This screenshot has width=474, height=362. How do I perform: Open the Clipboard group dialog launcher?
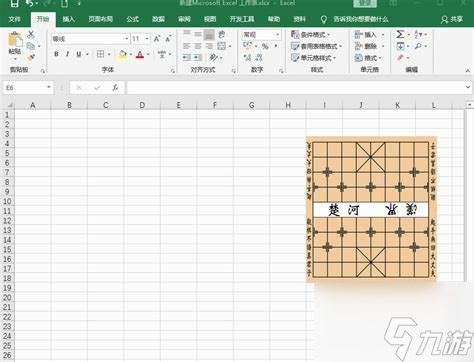click(x=43, y=71)
